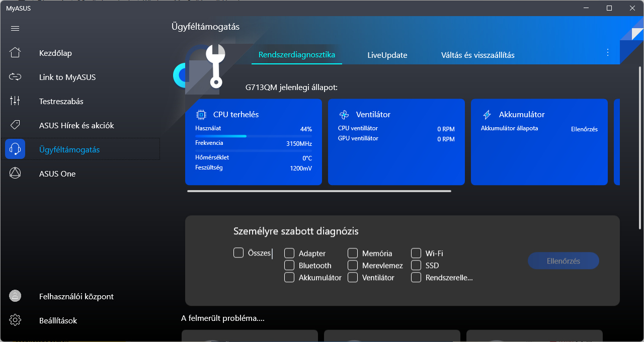This screenshot has height=342, width=644.
Task: Open Beállítások settings page
Action: (x=80, y=320)
